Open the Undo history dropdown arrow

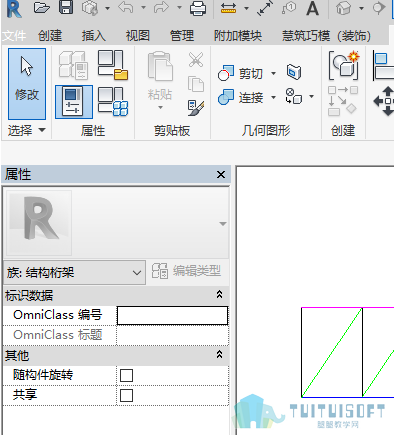click(x=143, y=7)
